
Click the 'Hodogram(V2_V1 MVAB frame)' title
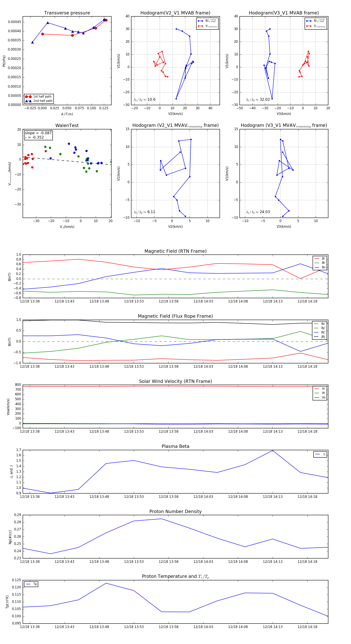click(x=175, y=13)
